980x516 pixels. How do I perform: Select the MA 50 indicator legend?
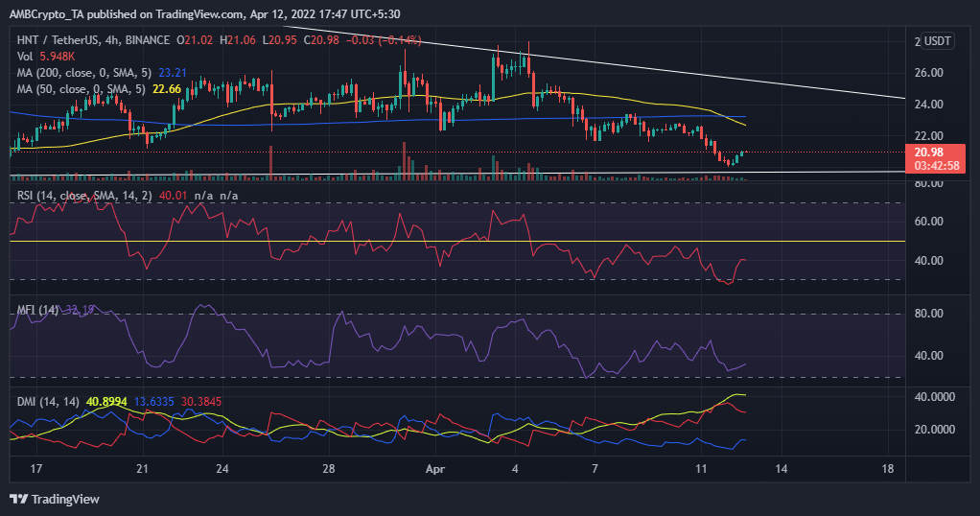[x=79, y=87]
